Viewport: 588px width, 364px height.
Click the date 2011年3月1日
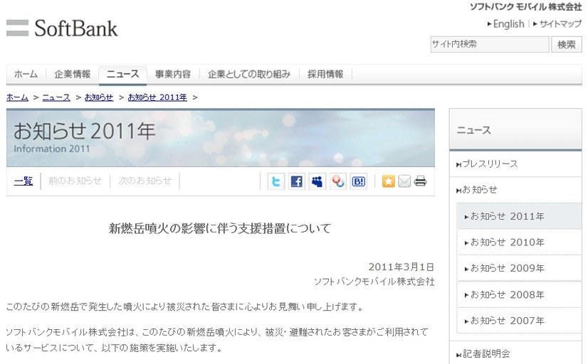point(401,267)
